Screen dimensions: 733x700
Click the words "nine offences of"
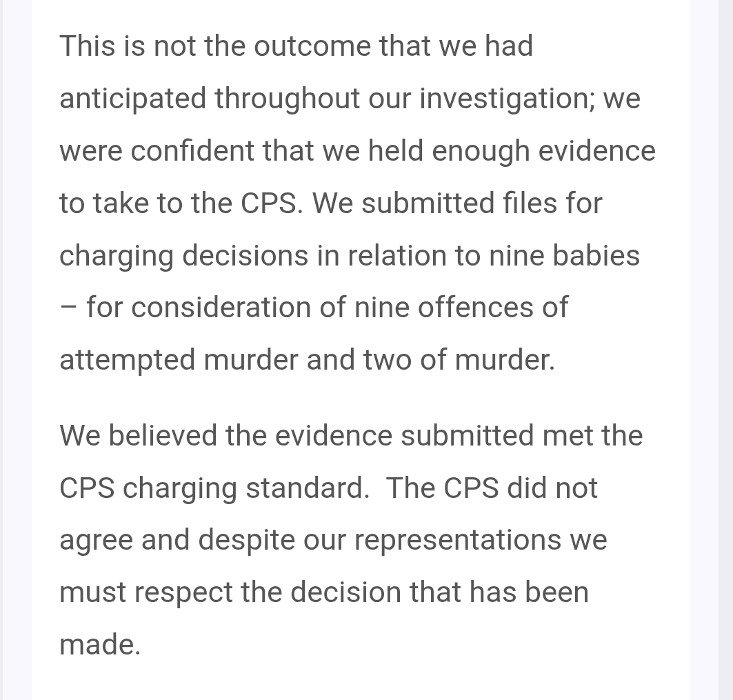[461, 308]
